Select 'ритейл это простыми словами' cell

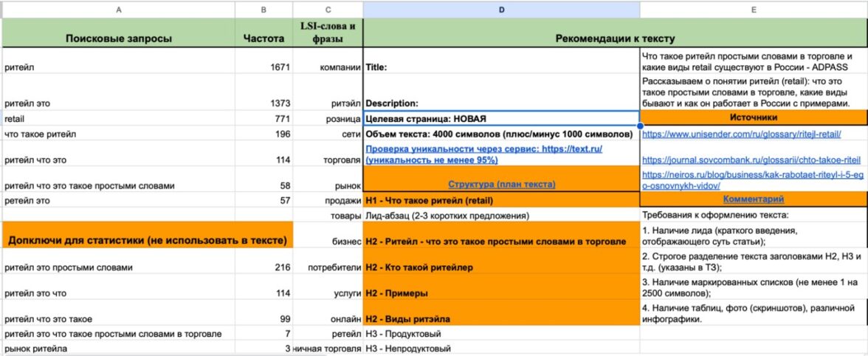click(x=119, y=261)
